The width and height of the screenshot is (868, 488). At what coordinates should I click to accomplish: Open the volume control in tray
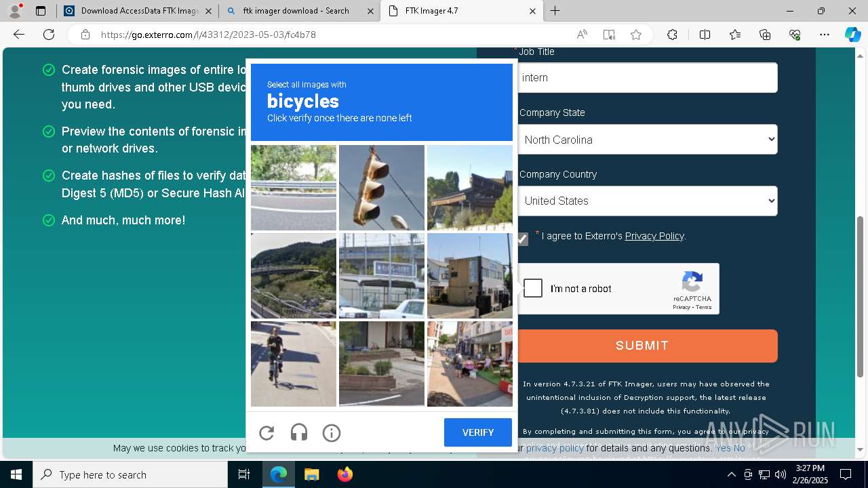pos(781,474)
